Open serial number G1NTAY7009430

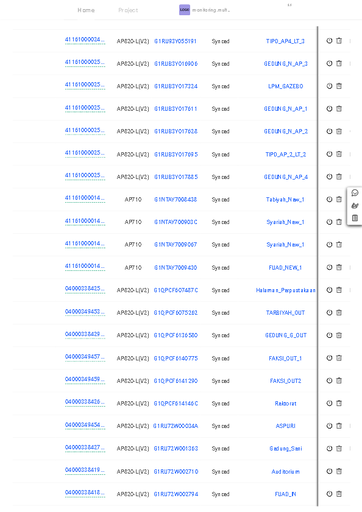tap(175, 268)
